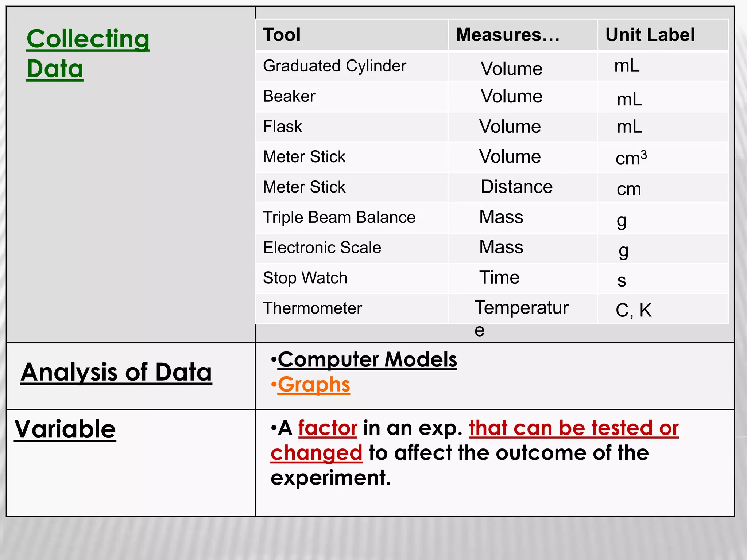This screenshot has width=747, height=560.
Task: Click 'mL' unit in the Beaker row
Action: point(630,99)
